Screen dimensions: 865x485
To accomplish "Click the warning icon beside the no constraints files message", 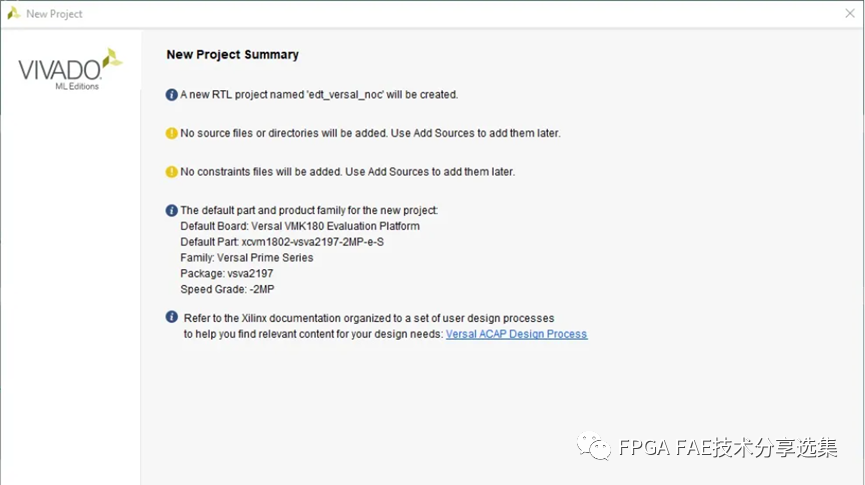I will point(172,172).
